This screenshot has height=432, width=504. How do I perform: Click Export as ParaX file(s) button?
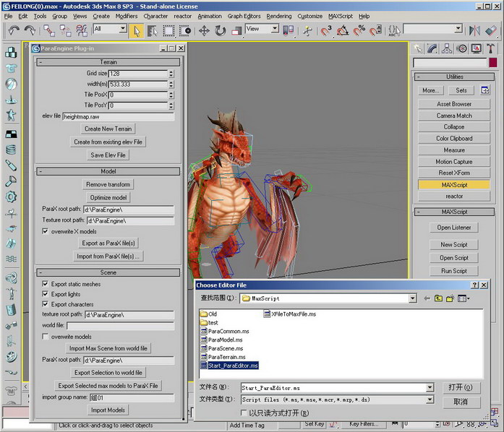(x=108, y=243)
